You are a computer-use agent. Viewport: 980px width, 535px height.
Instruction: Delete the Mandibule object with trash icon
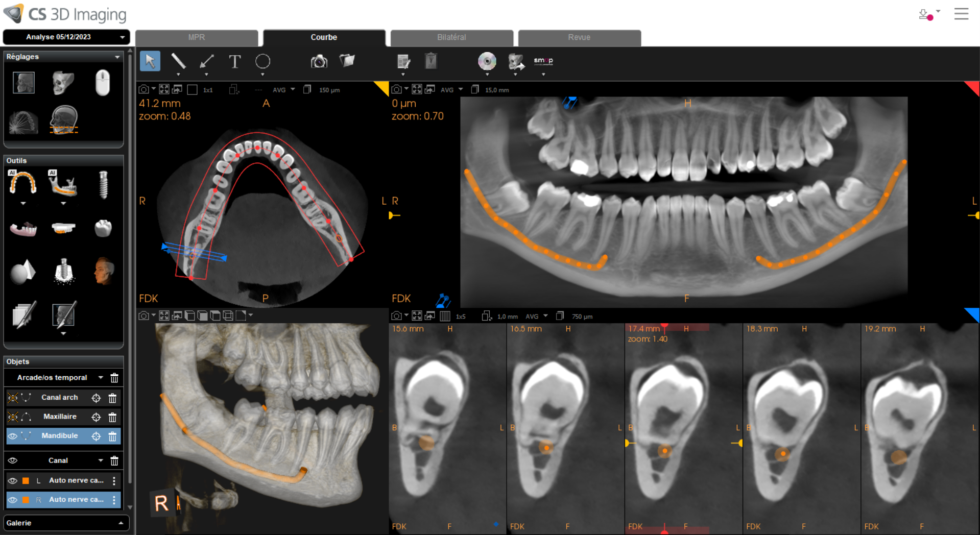coord(112,436)
